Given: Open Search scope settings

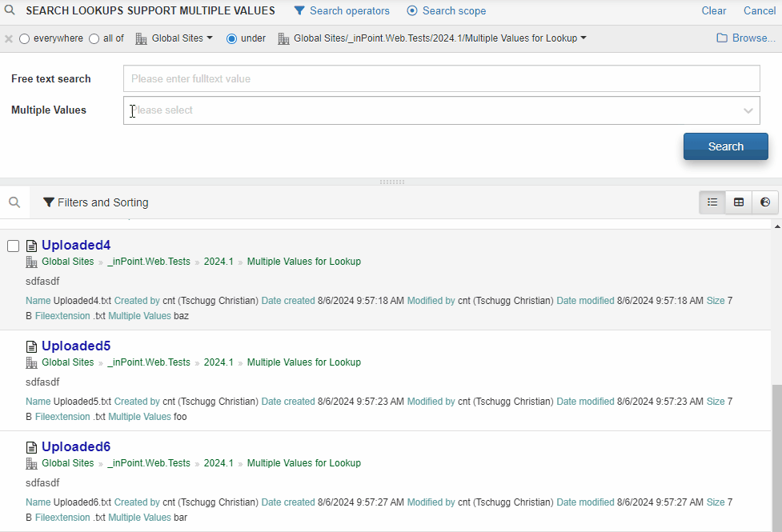Looking at the screenshot, I should pyautogui.click(x=447, y=10).
